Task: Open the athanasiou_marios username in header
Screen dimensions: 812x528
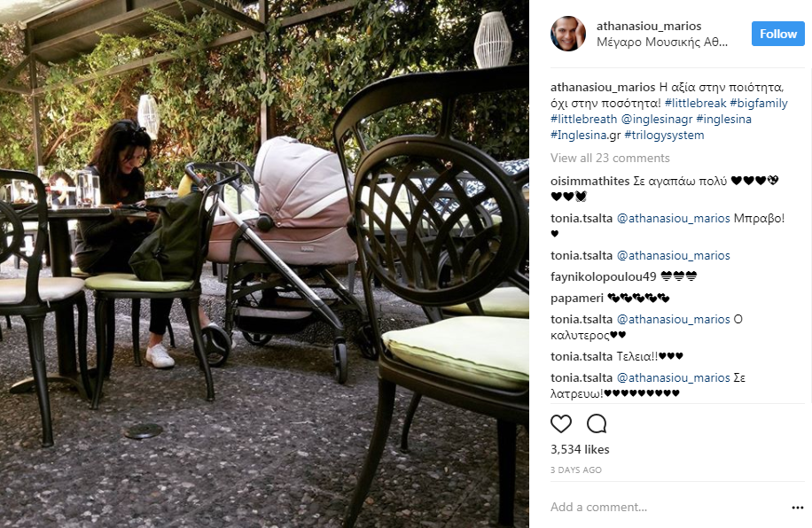Action: point(649,26)
